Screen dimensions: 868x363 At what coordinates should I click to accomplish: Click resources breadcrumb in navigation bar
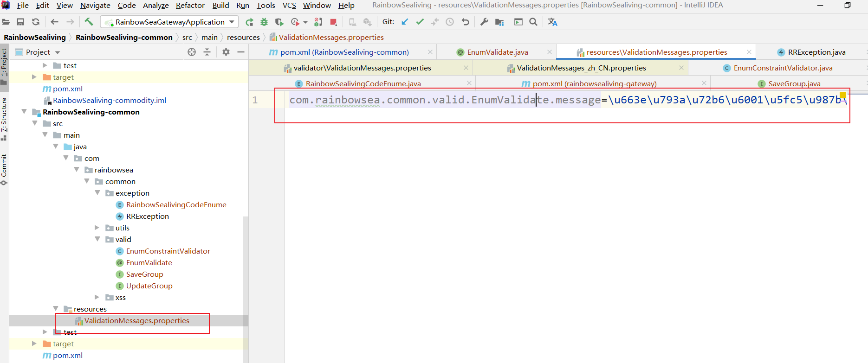click(243, 37)
